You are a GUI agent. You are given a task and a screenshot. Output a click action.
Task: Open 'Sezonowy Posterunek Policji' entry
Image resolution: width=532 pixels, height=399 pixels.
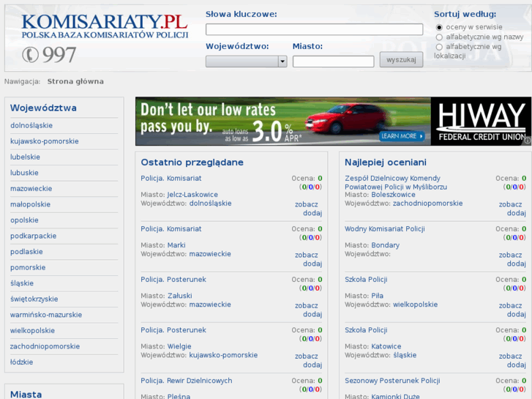point(392,381)
